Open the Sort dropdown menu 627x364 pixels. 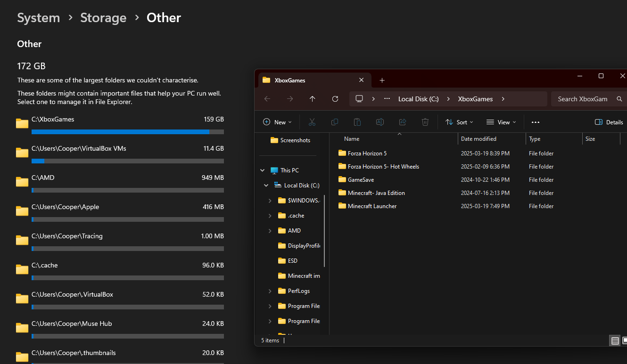tap(460, 122)
